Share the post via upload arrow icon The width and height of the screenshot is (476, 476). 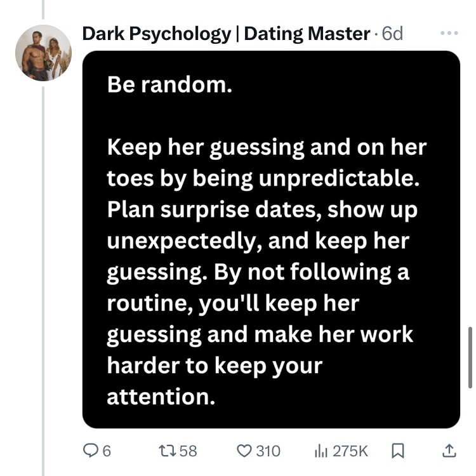[448, 451]
